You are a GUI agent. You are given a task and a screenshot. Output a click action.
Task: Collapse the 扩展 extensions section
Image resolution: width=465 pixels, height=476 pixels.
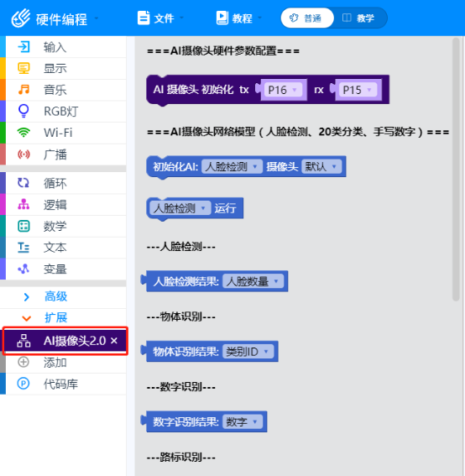pyautogui.click(x=56, y=317)
